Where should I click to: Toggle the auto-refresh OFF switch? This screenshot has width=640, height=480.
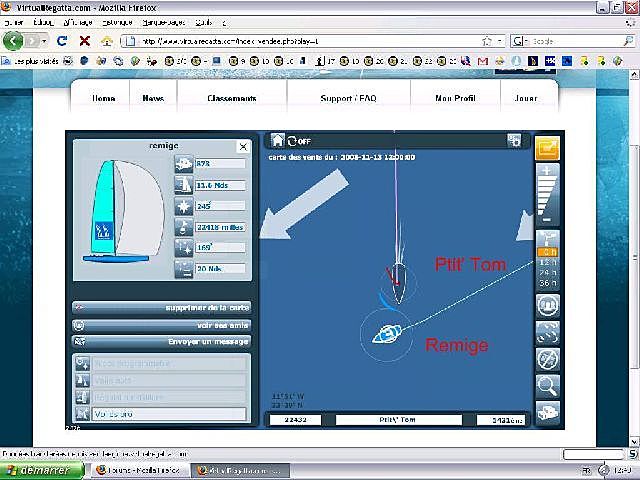click(300, 141)
